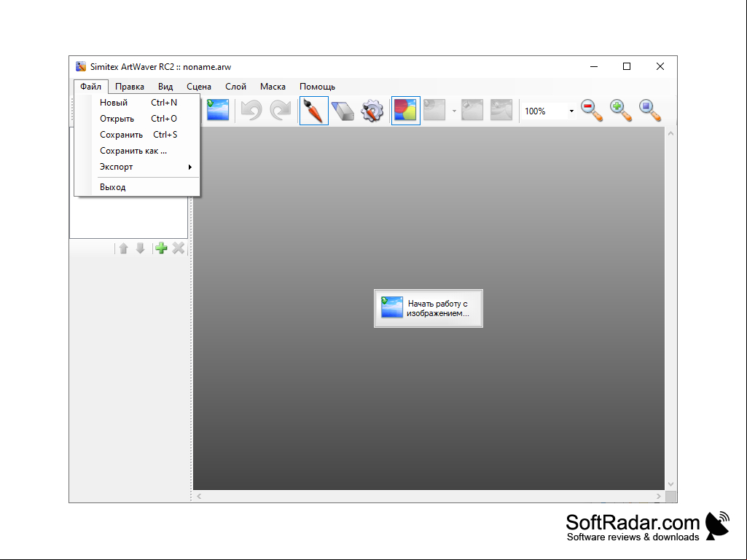Delete layer with grey X icon
The height and width of the screenshot is (560, 747).
[x=178, y=248]
